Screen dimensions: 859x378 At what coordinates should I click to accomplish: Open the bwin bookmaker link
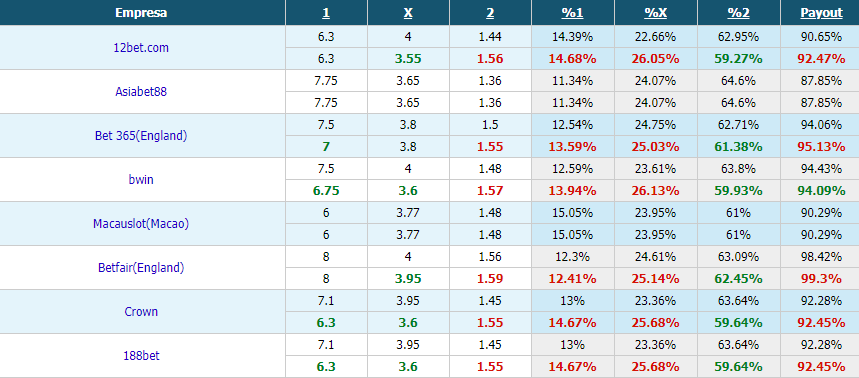pos(141,180)
